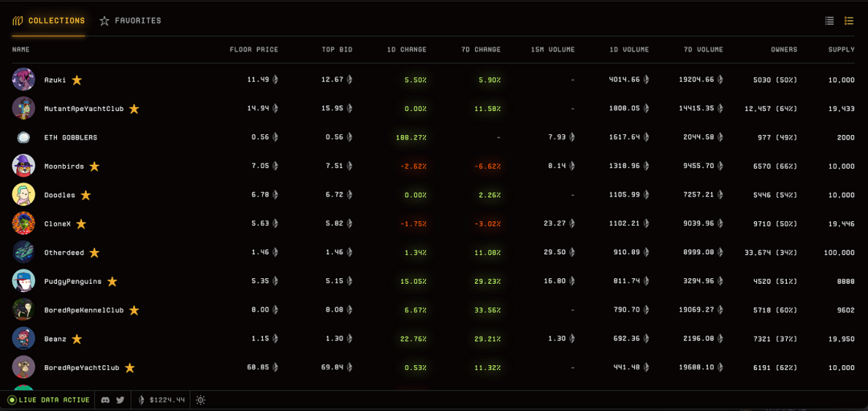Click Doodles 7D volume 7257.21
Viewport: 868px width, 411px height.
698,195
